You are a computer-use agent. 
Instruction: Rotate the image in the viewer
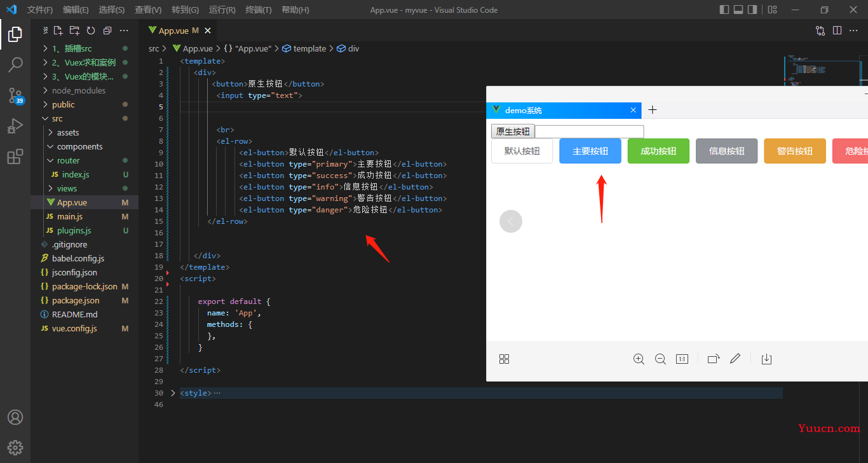click(x=714, y=359)
